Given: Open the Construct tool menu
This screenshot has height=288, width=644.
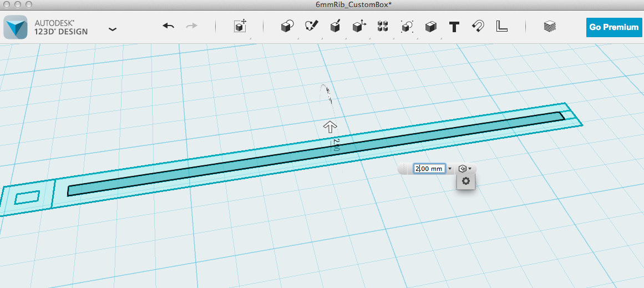Looking at the screenshot, I should pyautogui.click(x=335, y=26).
